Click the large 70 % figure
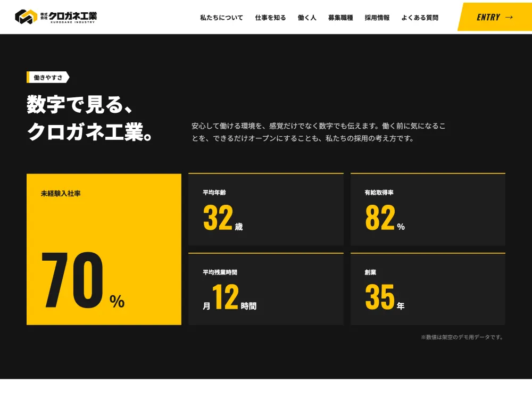The height and width of the screenshot is (399, 532). 83,280
